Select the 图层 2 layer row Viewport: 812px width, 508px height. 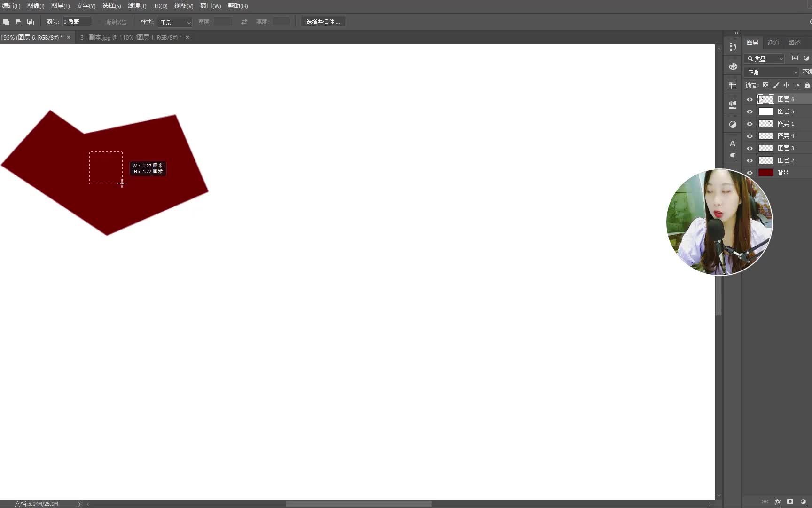[778, 160]
